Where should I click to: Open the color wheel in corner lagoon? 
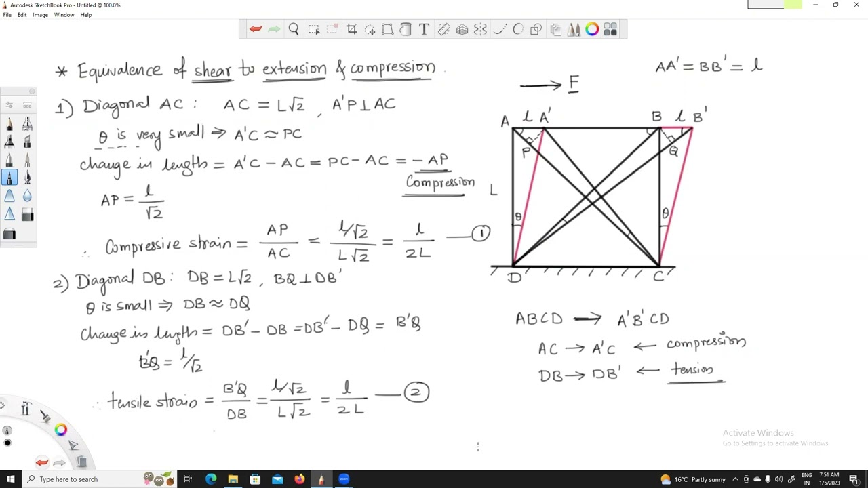(61, 430)
